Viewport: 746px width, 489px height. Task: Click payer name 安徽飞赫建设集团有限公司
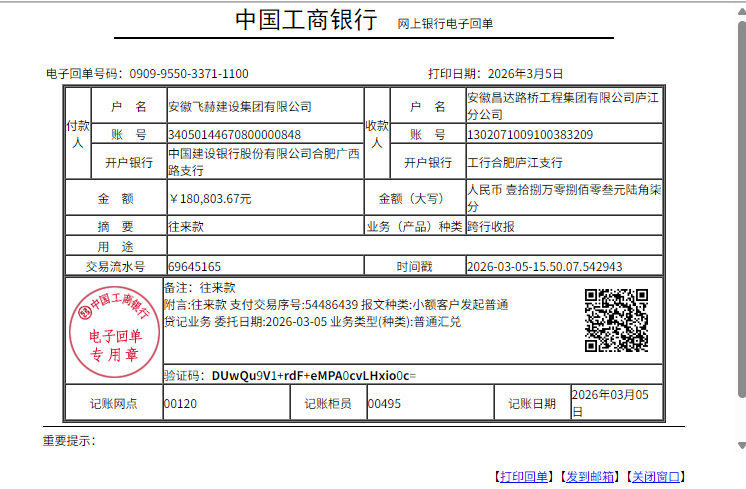(240, 106)
